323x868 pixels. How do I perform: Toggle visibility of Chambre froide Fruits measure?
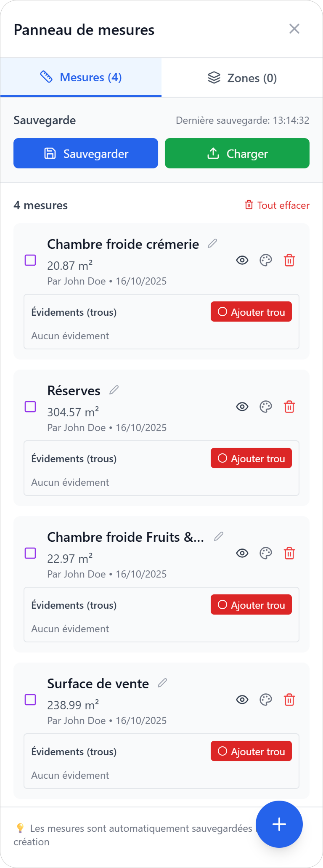[242, 553]
